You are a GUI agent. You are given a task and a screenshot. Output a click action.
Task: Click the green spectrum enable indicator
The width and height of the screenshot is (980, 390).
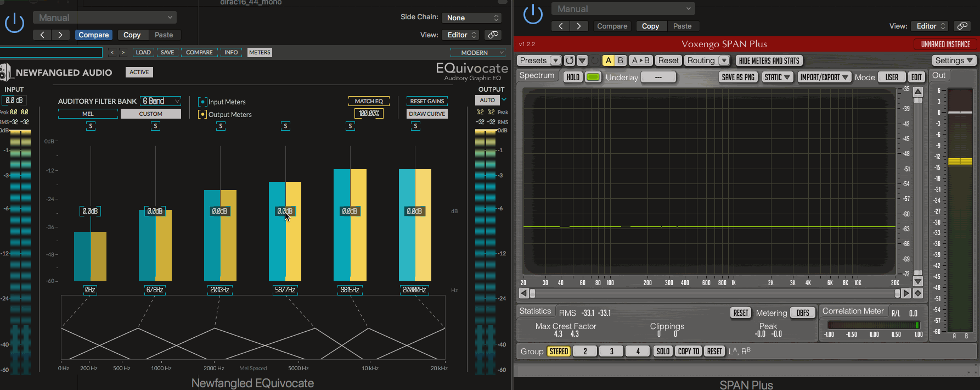click(593, 77)
